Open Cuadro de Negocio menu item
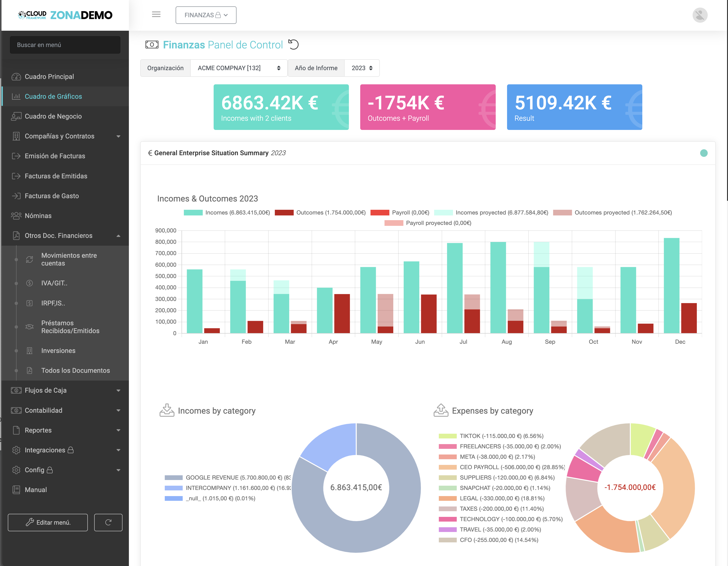The height and width of the screenshot is (566, 728). [53, 116]
